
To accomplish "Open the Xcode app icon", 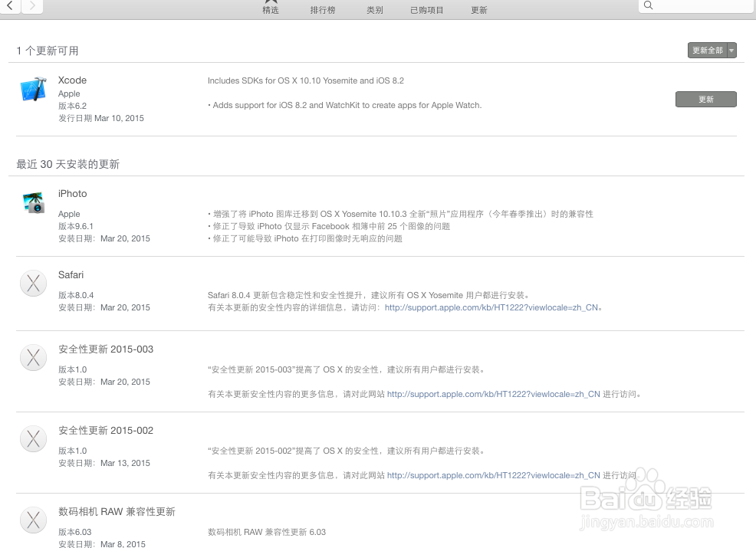I will [x=33, y=89].
